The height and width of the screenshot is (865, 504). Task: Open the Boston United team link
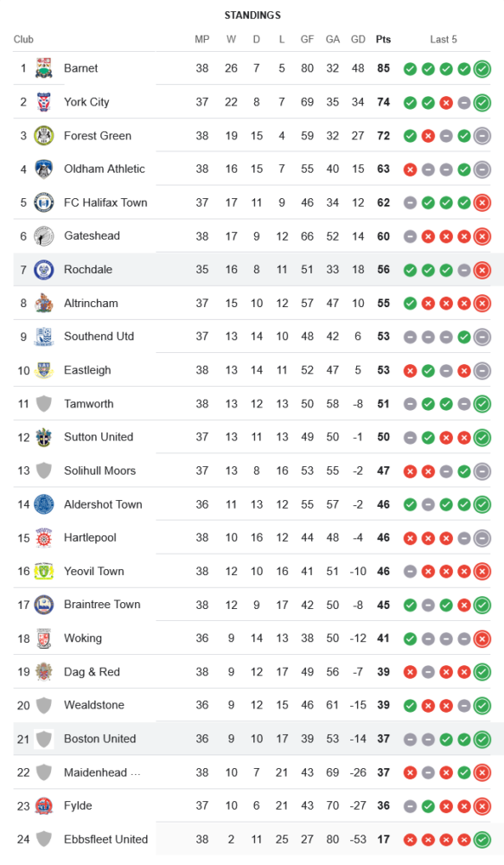coord(99,739)
